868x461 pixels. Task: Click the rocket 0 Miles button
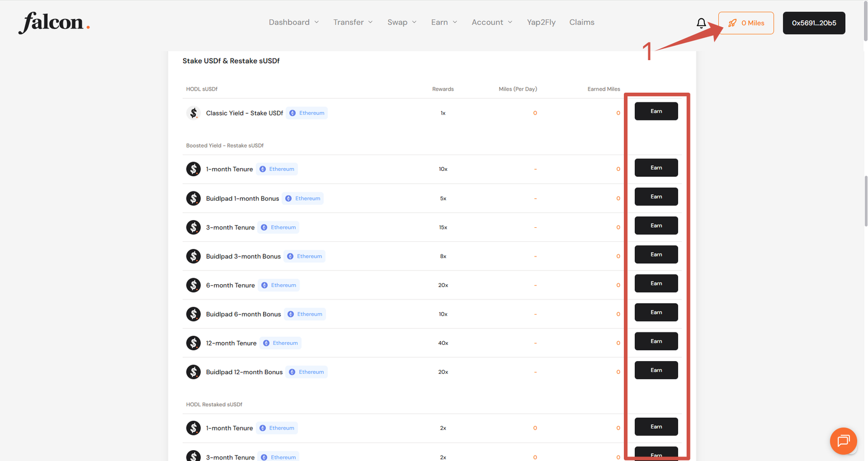(x=746, y=23)
